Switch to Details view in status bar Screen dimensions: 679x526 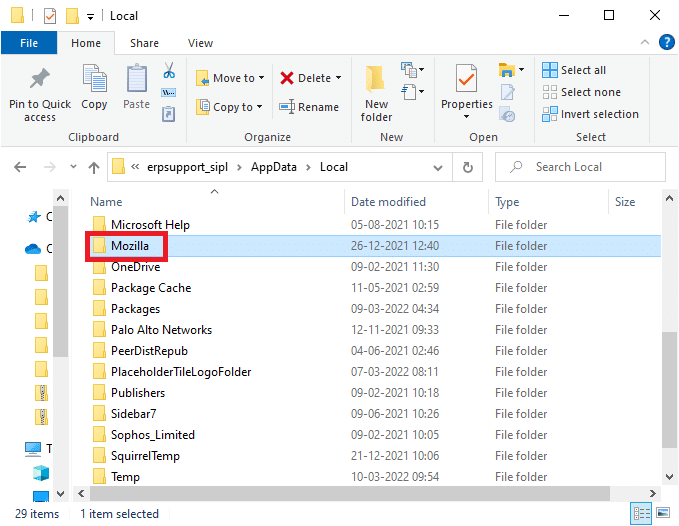click(641, 514)
